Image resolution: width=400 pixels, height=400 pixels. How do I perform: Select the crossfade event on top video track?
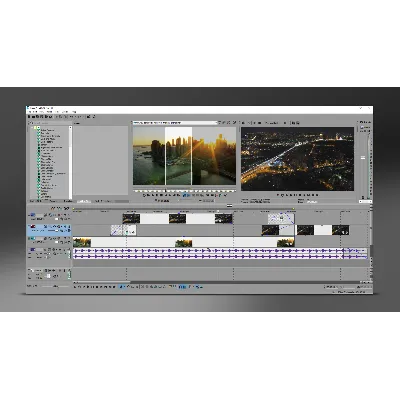pos(281,219)
